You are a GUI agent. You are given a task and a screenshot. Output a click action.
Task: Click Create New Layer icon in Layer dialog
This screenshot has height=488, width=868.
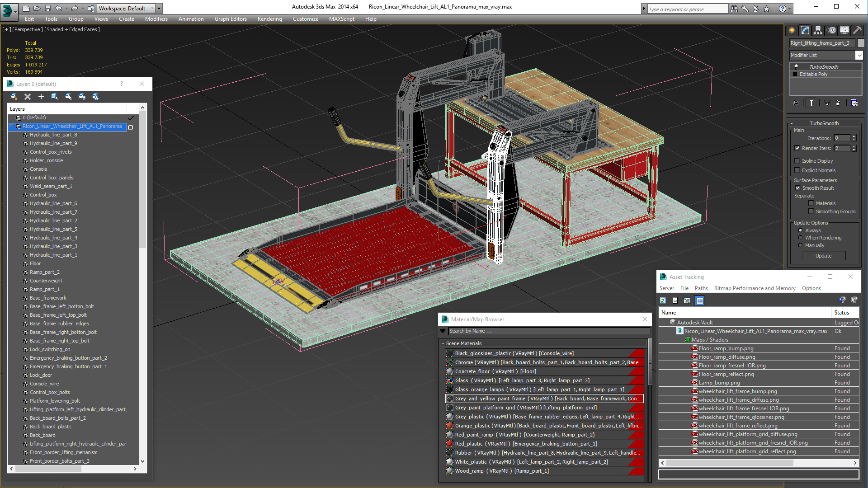(x=14, y=97)
